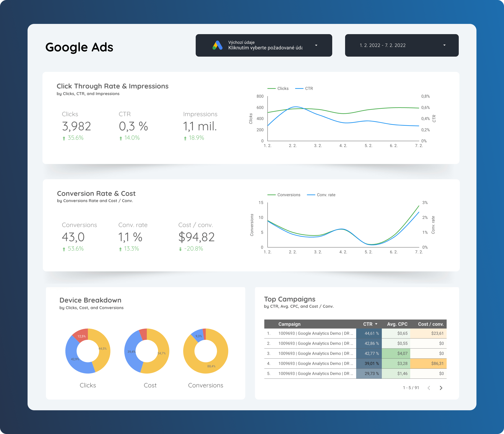Select campaign row 2 name
Screen dimensions: 504x434
pyautogui.click(x=316, y=343)
